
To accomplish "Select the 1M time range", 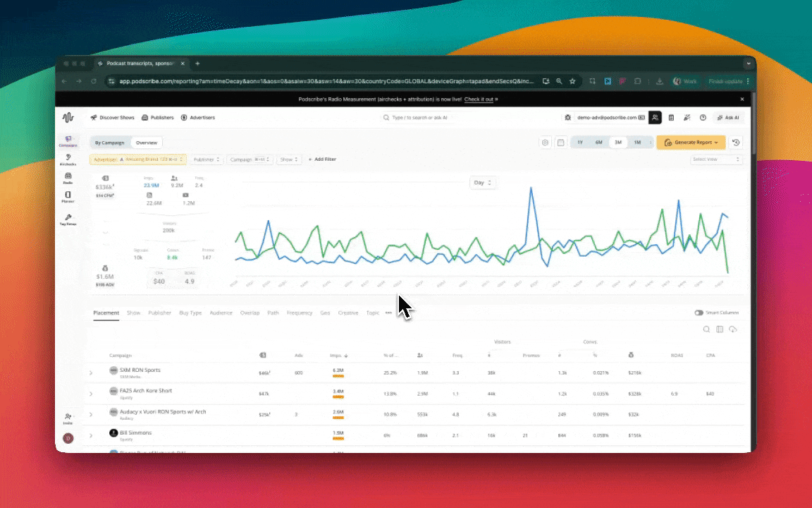I will click(637, 143).
